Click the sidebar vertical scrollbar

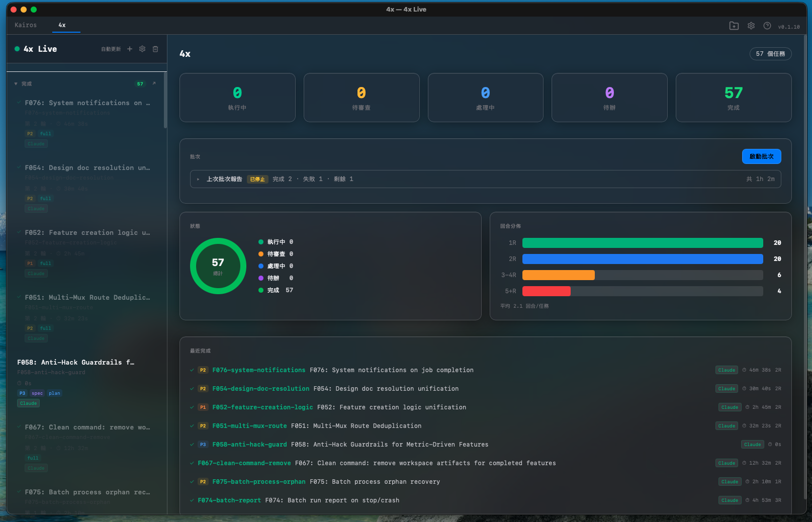165,100
